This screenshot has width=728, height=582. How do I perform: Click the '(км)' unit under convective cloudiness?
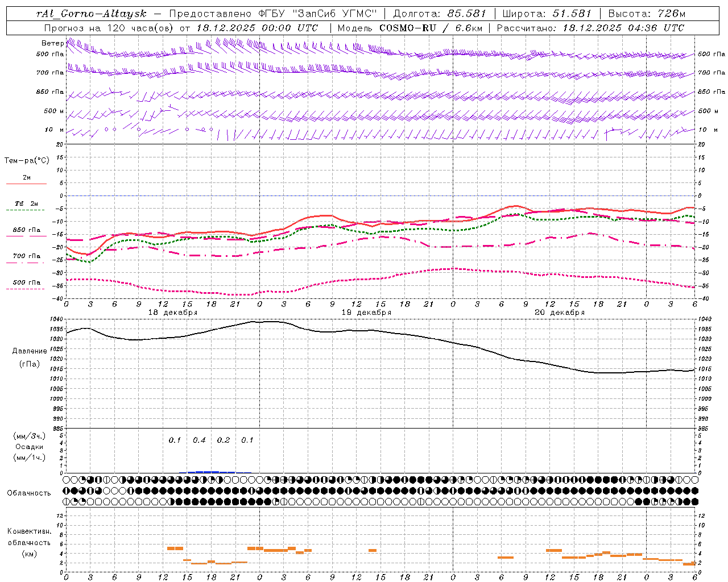[30, 554]
